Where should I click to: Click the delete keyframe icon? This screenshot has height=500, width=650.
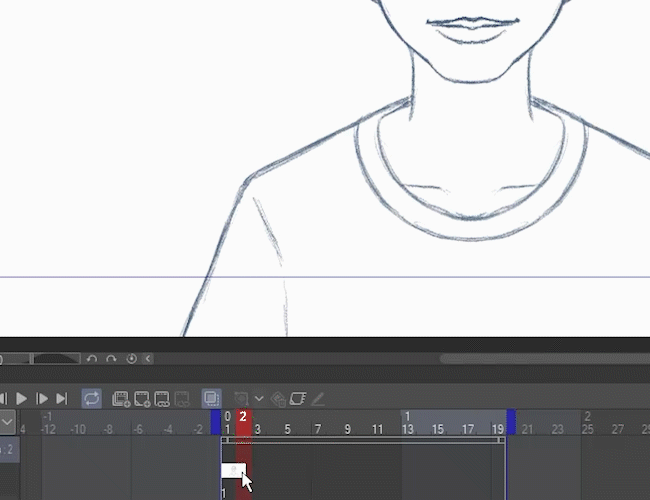(278, 399)
